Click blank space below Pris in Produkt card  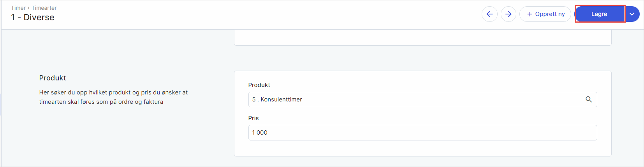pyautogui.click(x=422, y=148)
